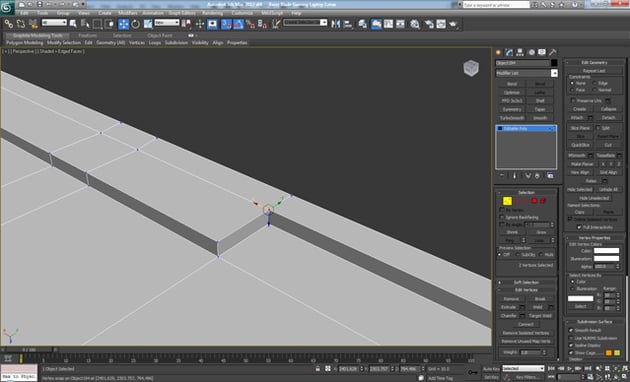This screenshot has height=382, width=630.
Task: Open the Utilities hammer panel tab
Action: (x=553, y=52)
